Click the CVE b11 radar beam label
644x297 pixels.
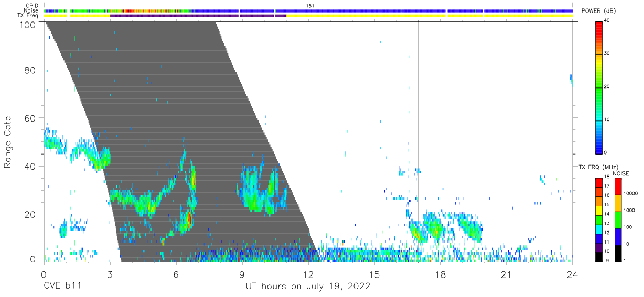click(62, 287)
